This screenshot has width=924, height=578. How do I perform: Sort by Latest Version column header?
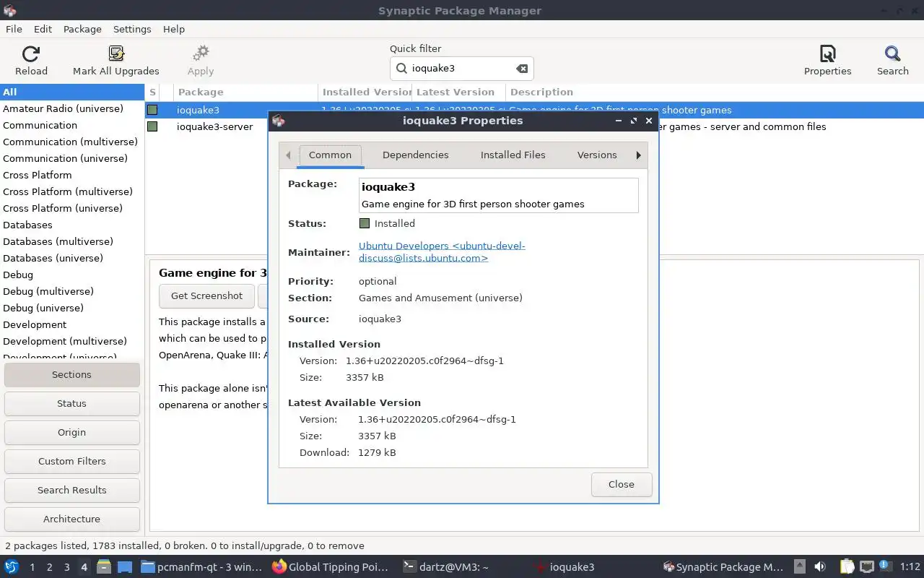tap(458, 92)
